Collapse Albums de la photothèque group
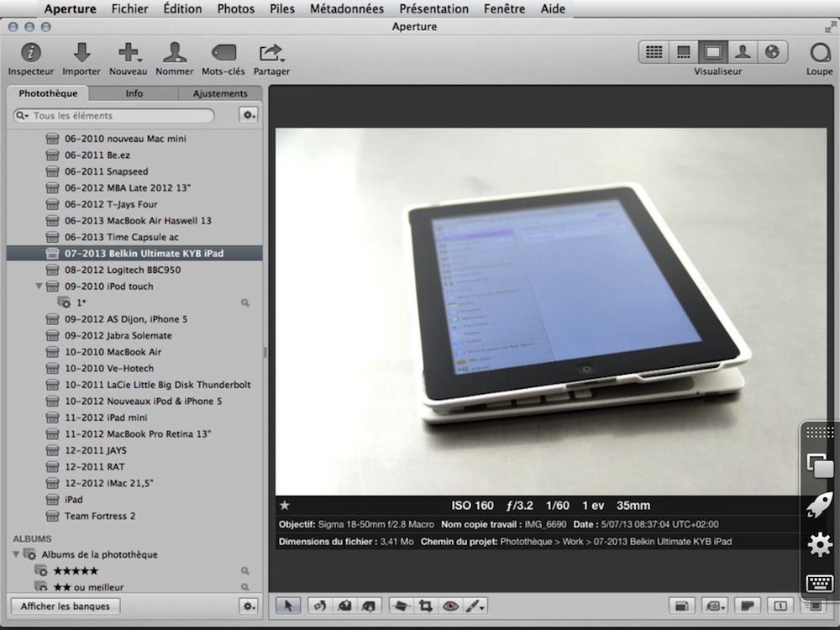Screen dimensions: 840x630 [16, 554]
